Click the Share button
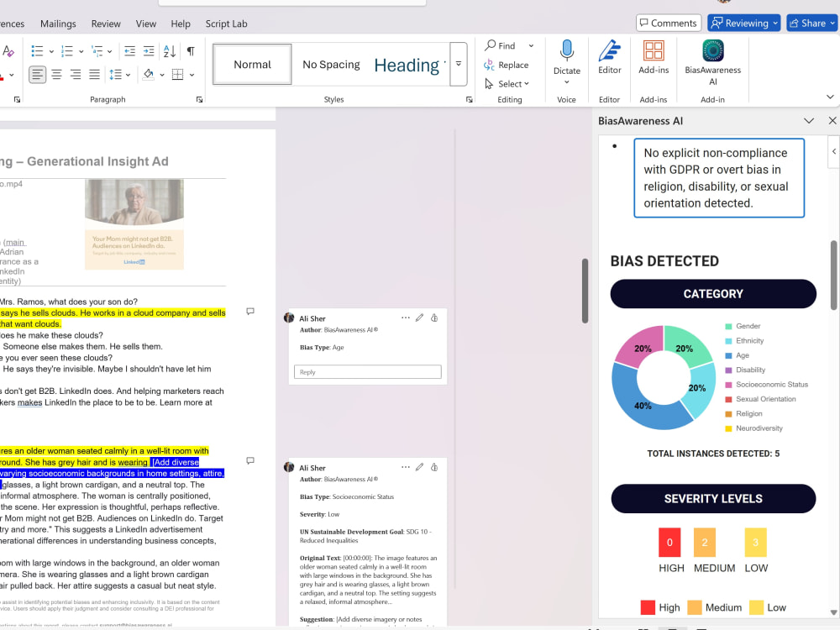 812,23
